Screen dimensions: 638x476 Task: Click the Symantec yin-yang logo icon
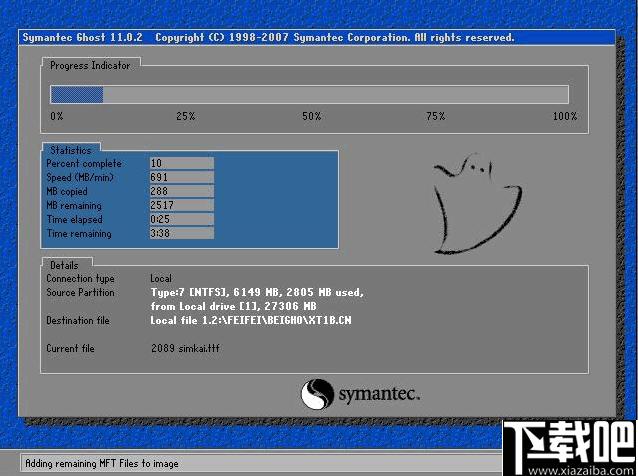[317, 394]
